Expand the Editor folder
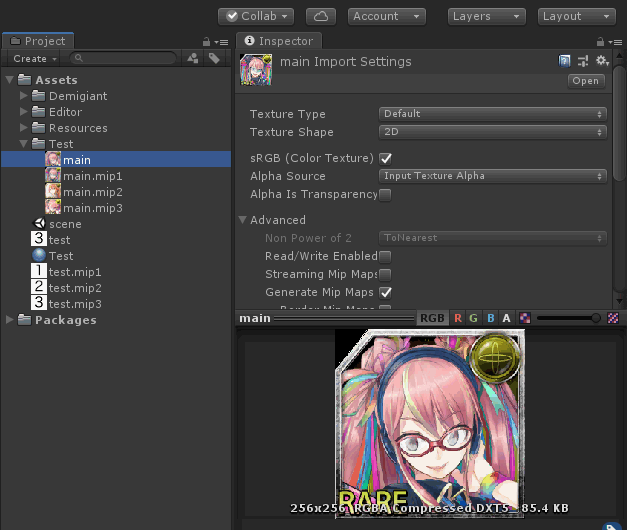 (24, 112)
